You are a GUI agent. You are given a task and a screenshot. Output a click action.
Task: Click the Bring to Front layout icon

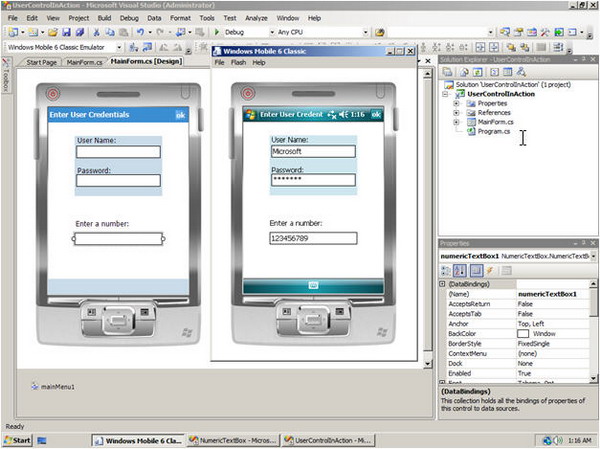coord(510,47)
